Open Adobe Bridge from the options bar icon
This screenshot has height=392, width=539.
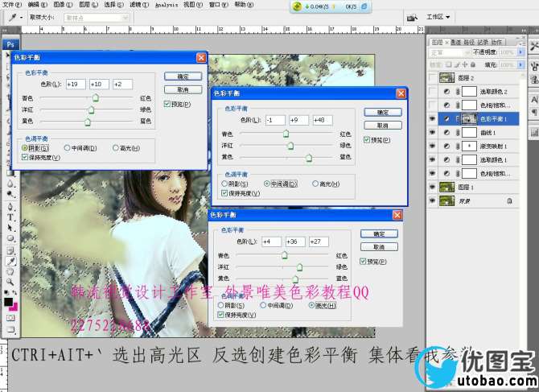click(412, 17)
